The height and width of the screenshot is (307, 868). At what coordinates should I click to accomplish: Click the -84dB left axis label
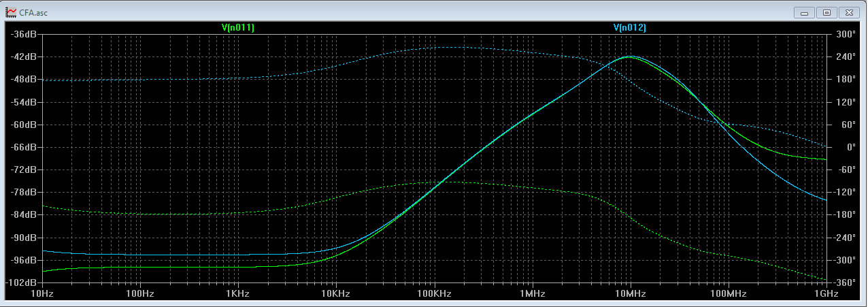tap(24, 215)
